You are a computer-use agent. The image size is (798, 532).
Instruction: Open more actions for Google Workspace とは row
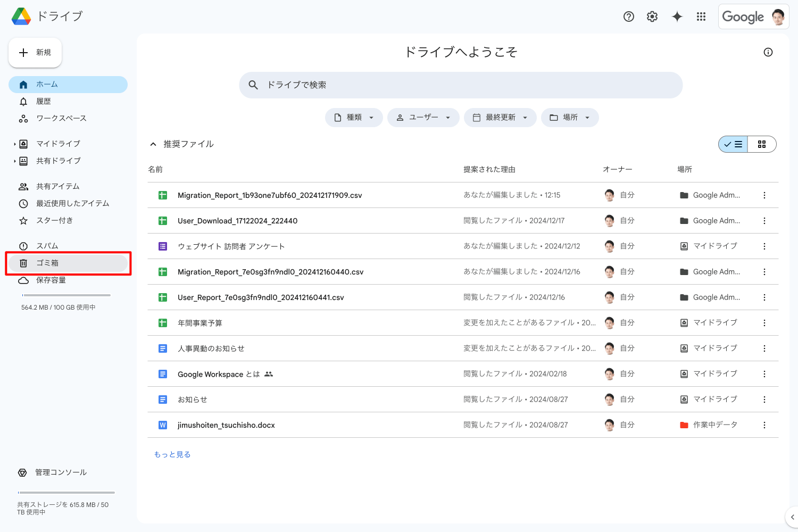tap(764, 374)
